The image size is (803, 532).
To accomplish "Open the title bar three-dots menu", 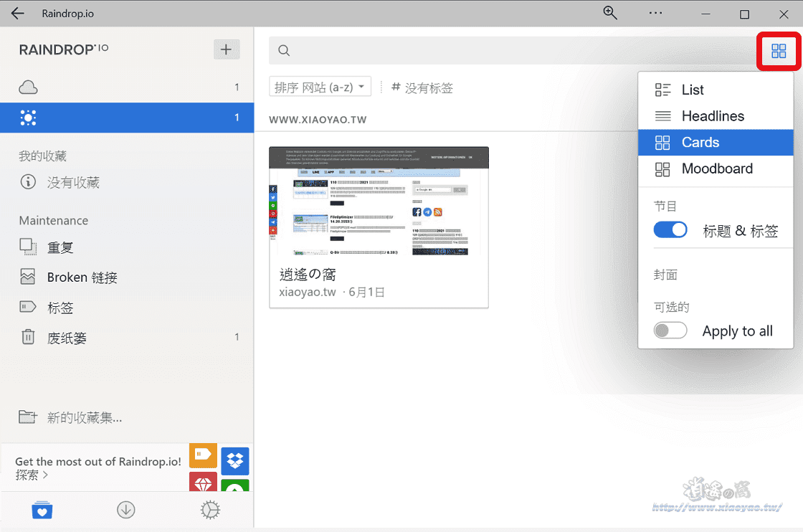I will pyautogui.click(x=655, y=14).
